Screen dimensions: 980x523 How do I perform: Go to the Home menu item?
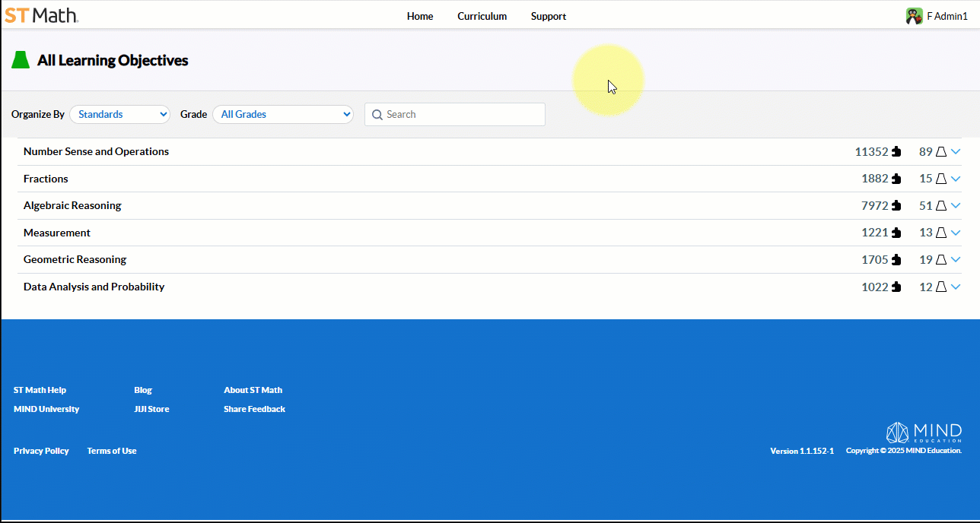click(x=420, y=16)
